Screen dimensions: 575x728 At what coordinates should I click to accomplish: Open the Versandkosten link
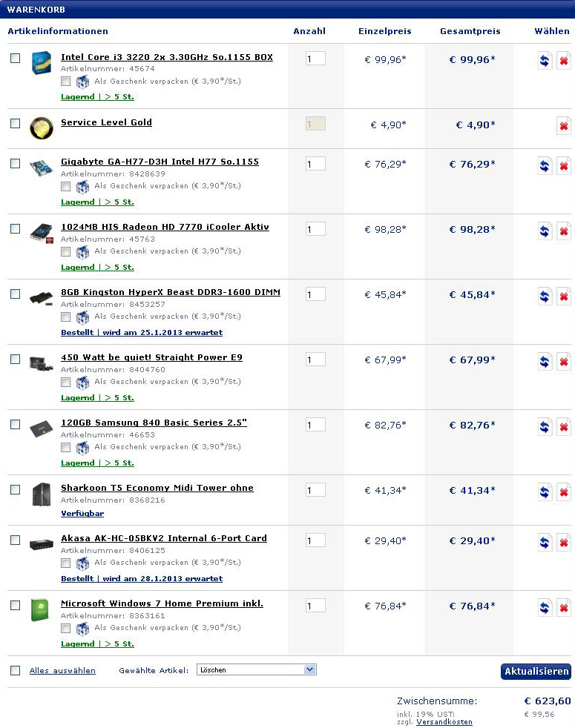444,721
